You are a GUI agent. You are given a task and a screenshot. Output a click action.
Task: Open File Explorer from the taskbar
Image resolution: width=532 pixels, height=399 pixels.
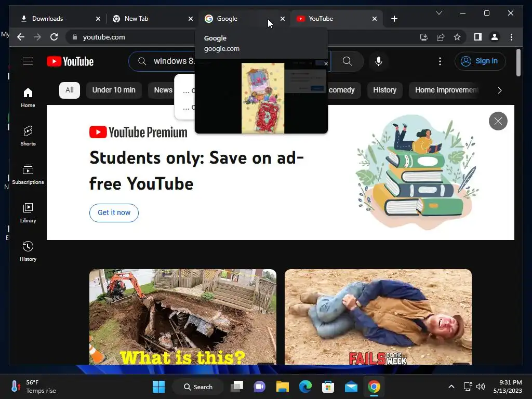click(282, 387)
